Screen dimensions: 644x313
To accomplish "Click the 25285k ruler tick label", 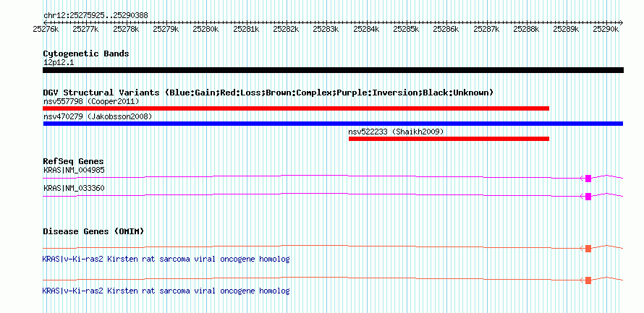I will (x=407, y=29).
